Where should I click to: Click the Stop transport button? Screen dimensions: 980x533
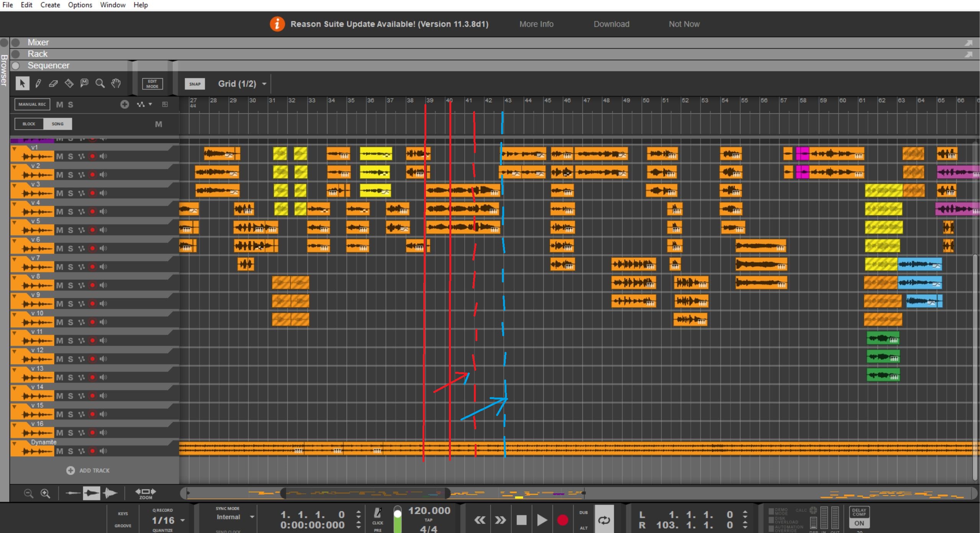[x=521, y=520]
